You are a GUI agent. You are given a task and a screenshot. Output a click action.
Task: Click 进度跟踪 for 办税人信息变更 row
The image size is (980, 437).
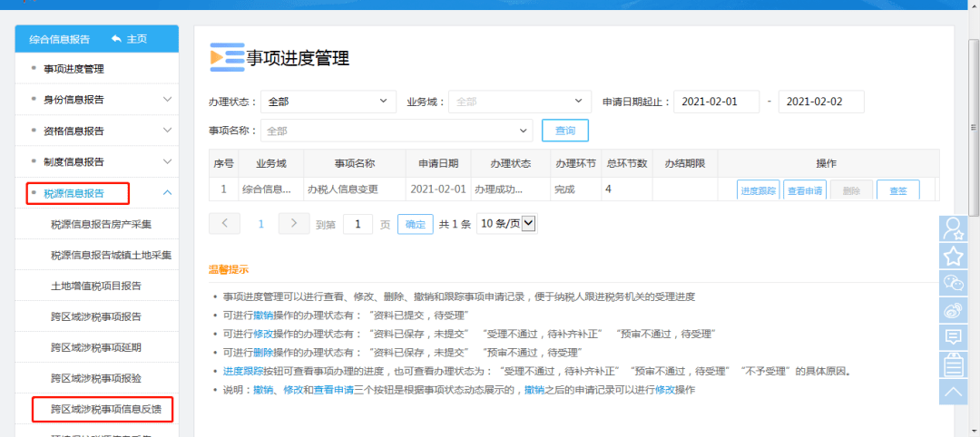(758, 190)
